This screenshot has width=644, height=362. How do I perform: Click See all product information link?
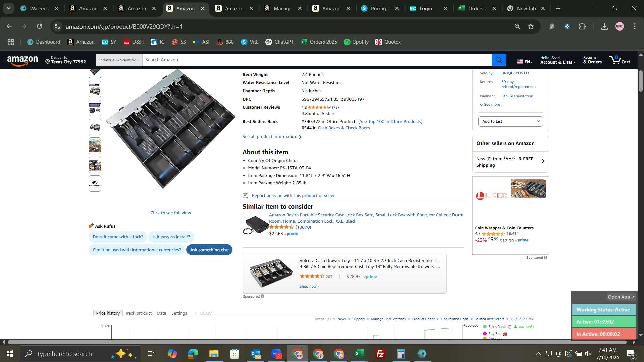tap(272, 137)
